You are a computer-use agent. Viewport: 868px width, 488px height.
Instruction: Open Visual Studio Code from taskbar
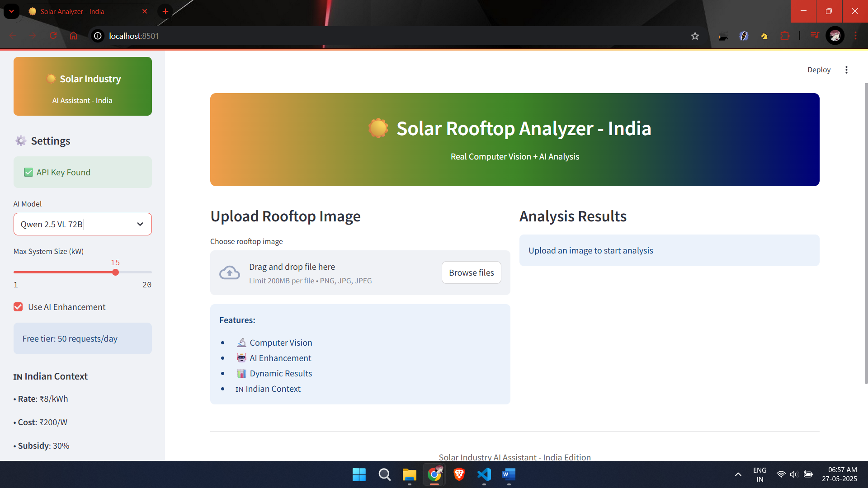coord(484,474)
